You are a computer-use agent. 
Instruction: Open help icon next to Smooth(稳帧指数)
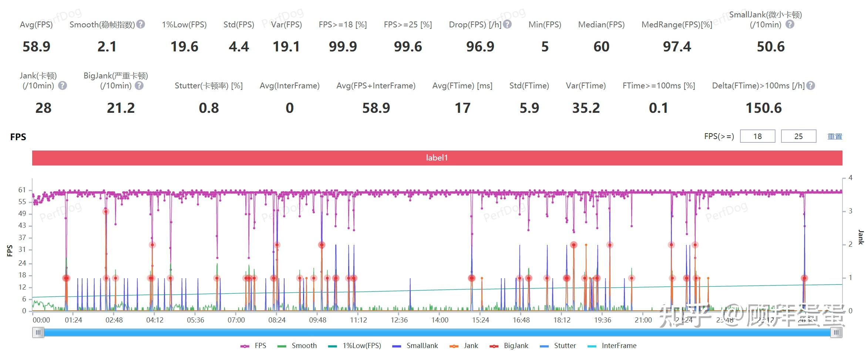tap(141, 24)
